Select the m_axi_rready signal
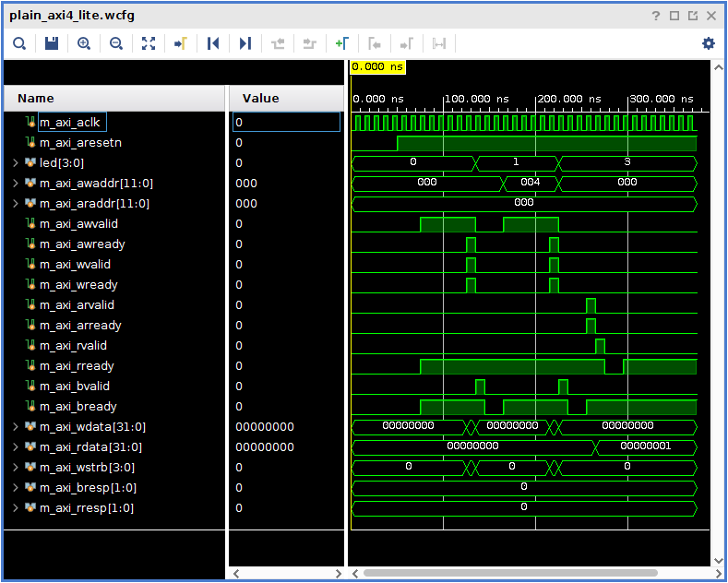Screen dimensions: 728x583 [77, 366]
